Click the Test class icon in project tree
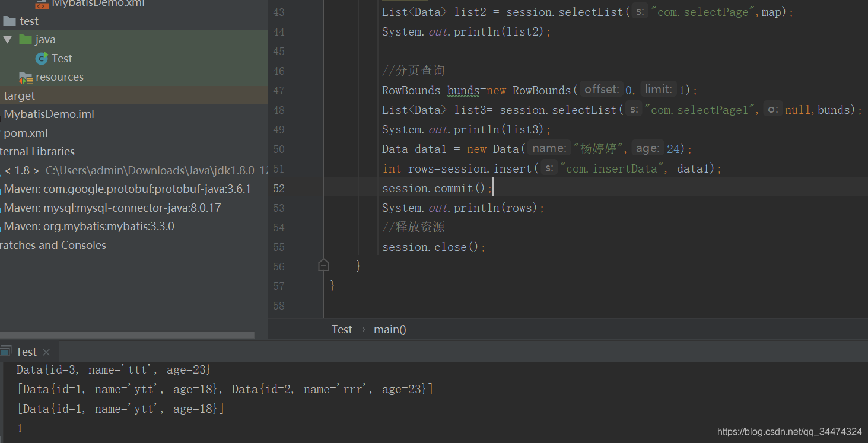 42,58
